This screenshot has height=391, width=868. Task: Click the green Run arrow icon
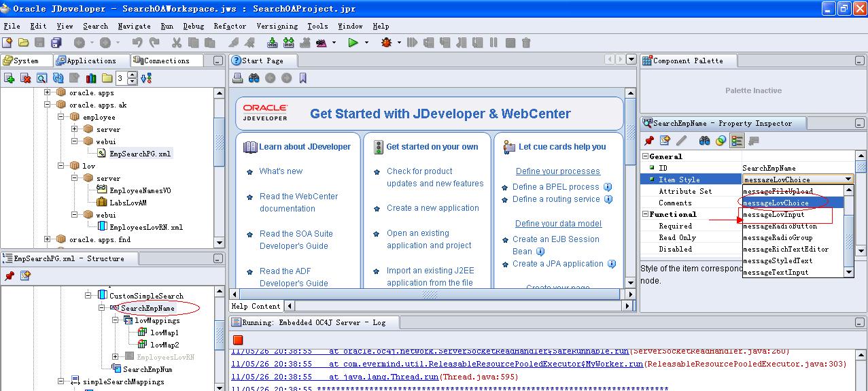[x=353, y=42]
